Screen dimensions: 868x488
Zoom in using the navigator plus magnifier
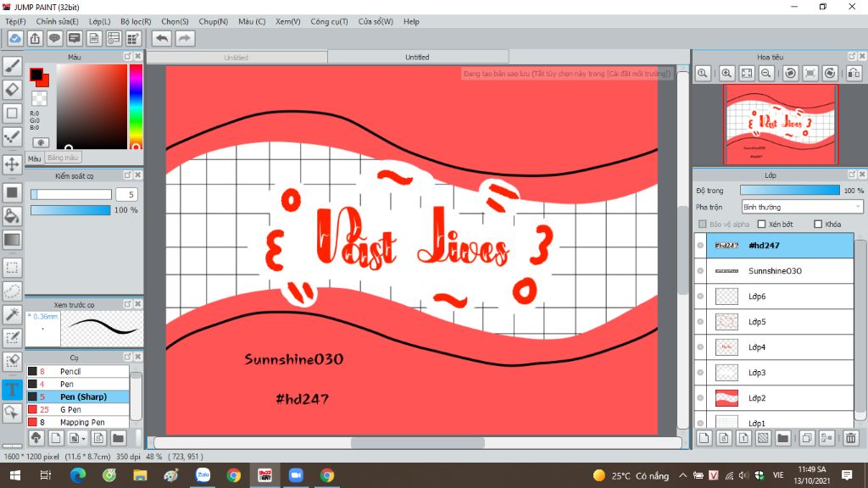[726, 73]
